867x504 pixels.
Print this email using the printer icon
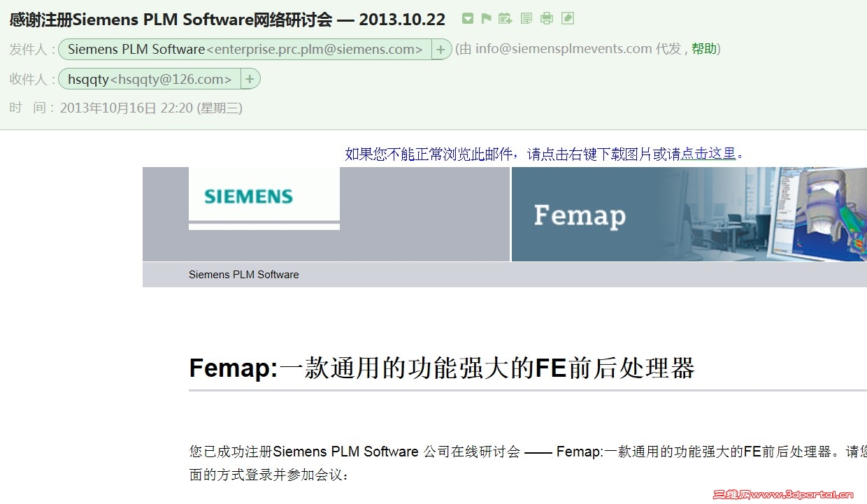tap(547, 19)
